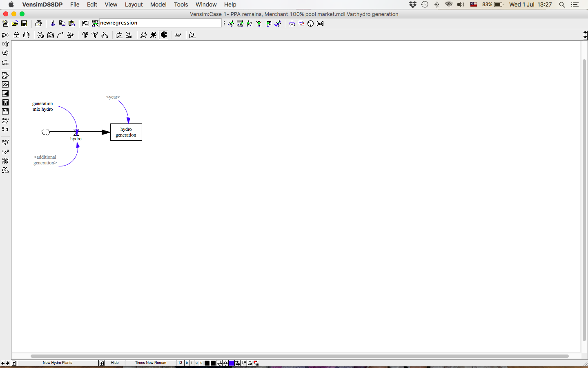This screenshot has height=368, width=588.
Task: Select the Move/Size hand tool
Action: (27, 35)
